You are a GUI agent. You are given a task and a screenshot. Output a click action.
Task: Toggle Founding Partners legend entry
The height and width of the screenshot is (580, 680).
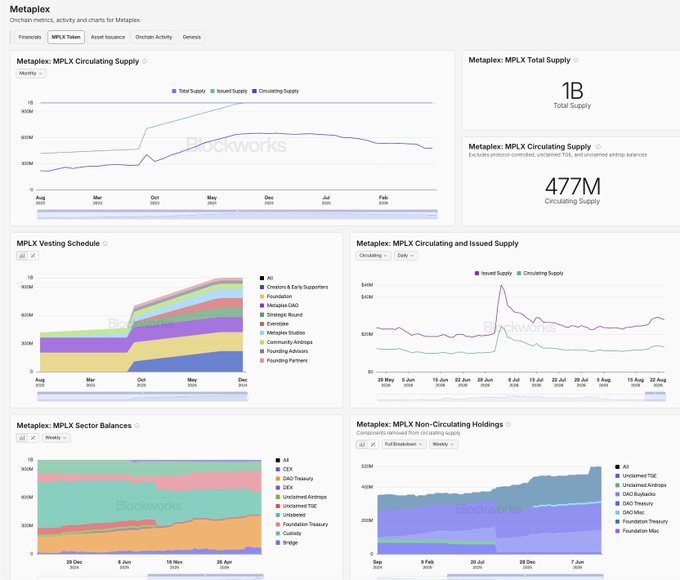coord(284,360)
